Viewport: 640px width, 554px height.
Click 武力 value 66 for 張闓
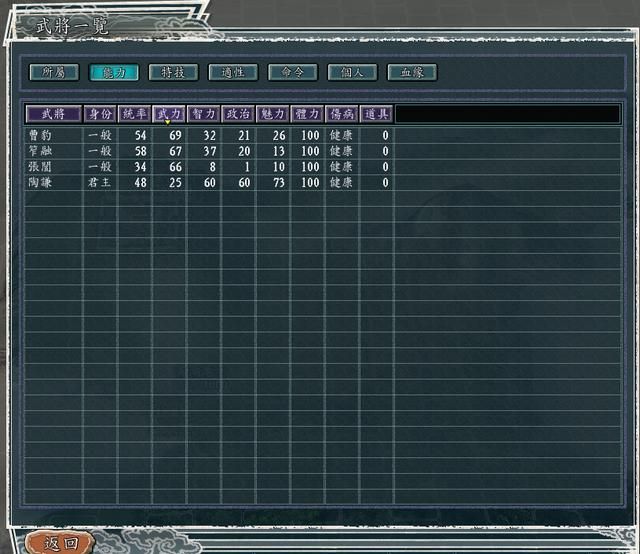[176, 167]
